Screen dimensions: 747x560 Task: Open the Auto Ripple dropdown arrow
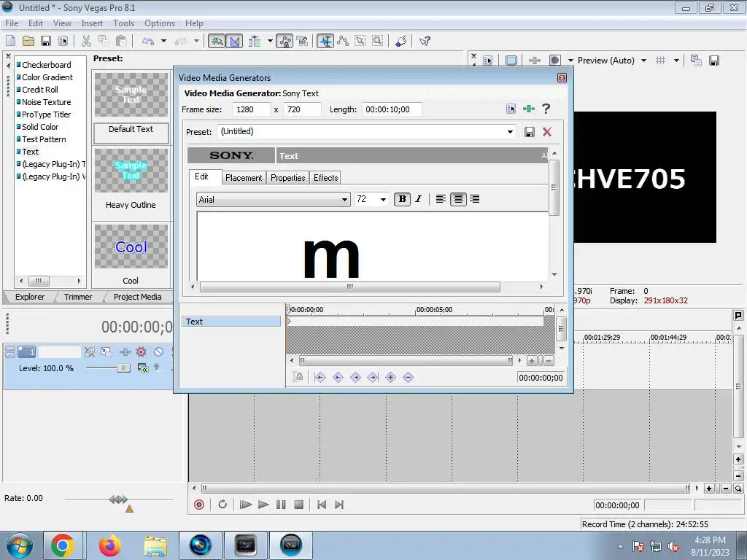click(270, 41)
